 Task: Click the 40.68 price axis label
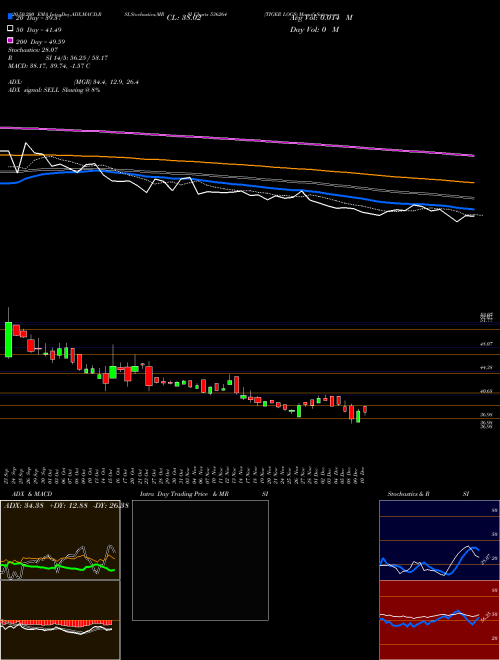click(486, 391)
